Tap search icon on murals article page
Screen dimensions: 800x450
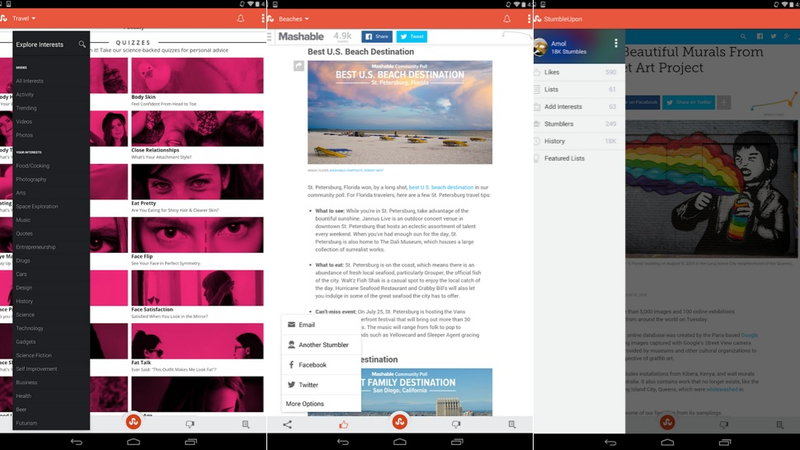(743, 36)
